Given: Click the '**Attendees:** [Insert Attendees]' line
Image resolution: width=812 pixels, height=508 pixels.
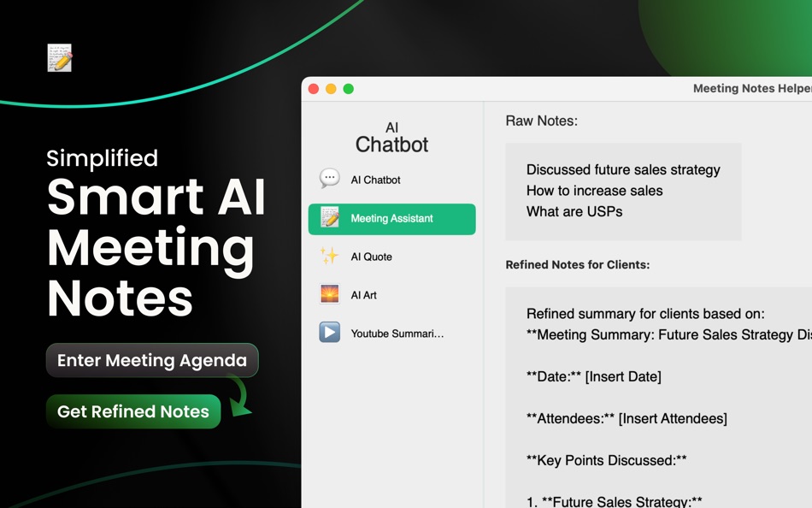Looking at the screenshot, I should (x=627, y=419).
